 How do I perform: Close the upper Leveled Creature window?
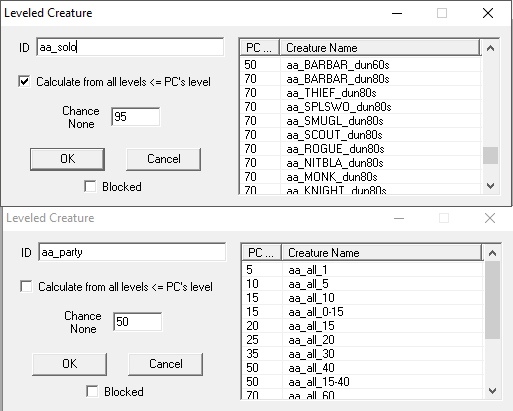pos(488,13)
